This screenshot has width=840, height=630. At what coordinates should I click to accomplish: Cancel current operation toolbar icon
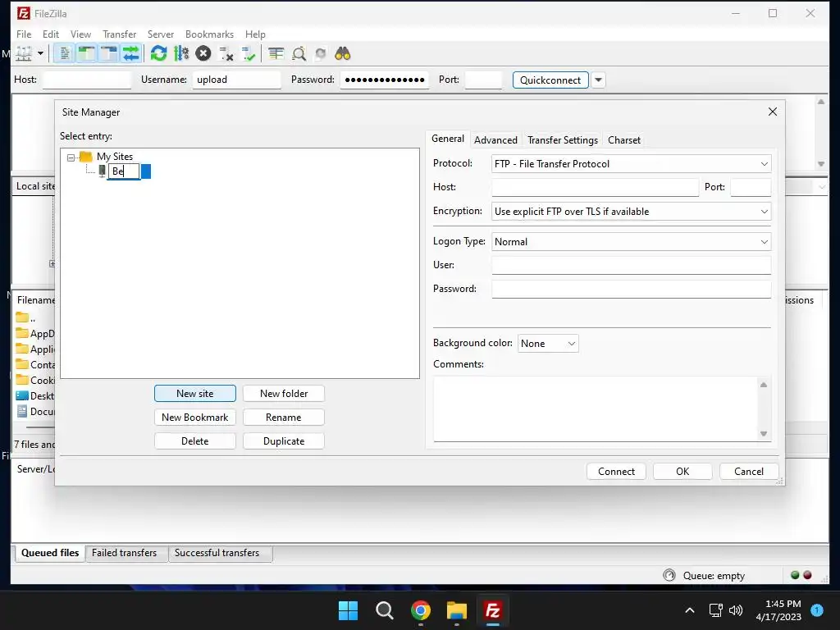click(x=203, y=53)
